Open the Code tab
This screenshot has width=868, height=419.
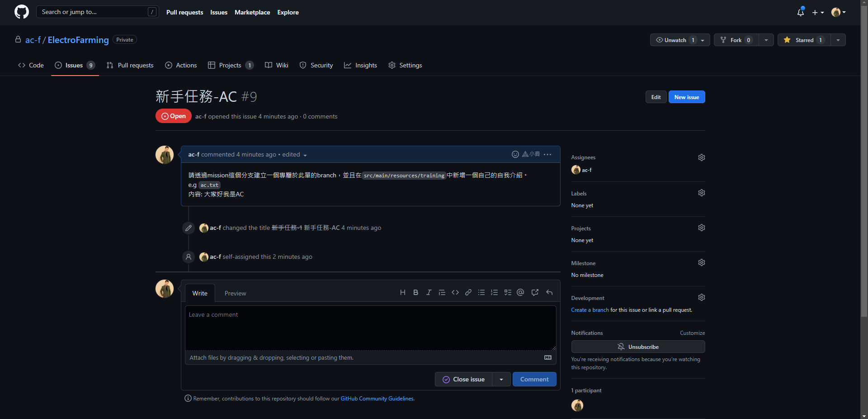click(x=31, y=65)
